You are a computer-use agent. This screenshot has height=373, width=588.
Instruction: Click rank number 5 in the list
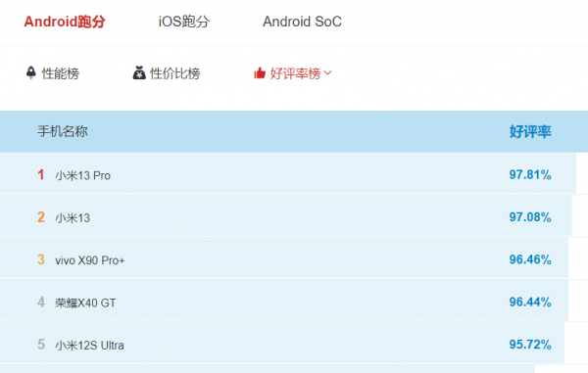pyautogui.click(x=41, y=345)
